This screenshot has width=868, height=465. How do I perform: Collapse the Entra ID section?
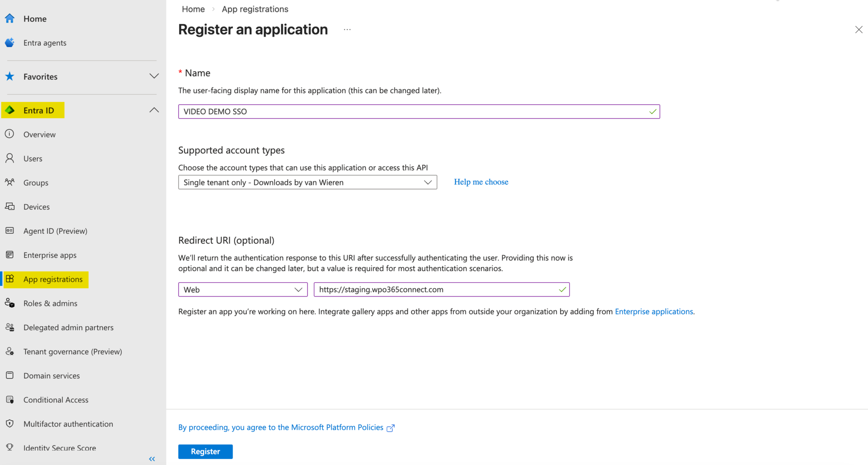pyautogui.click(x=154, y=110)
